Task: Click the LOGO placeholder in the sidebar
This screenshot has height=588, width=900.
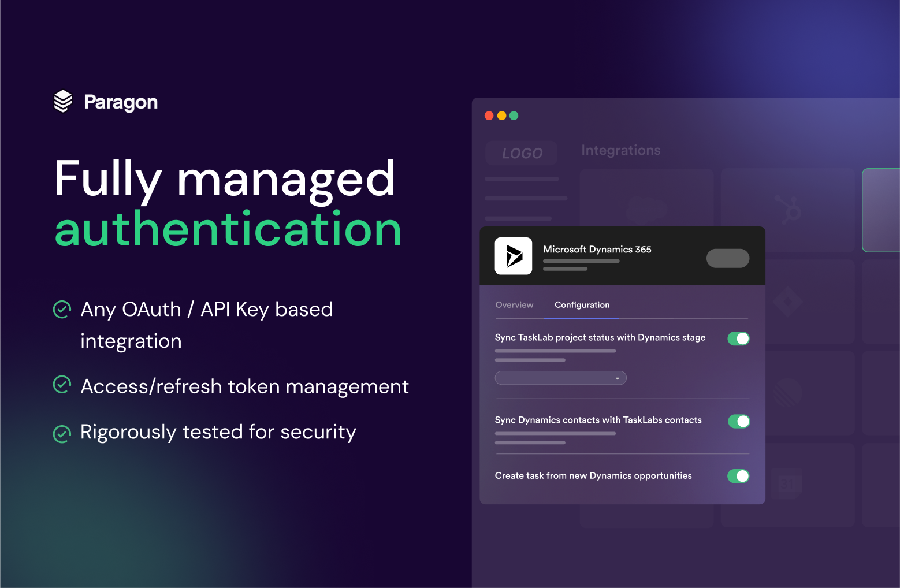Action: tap(521, 152)
